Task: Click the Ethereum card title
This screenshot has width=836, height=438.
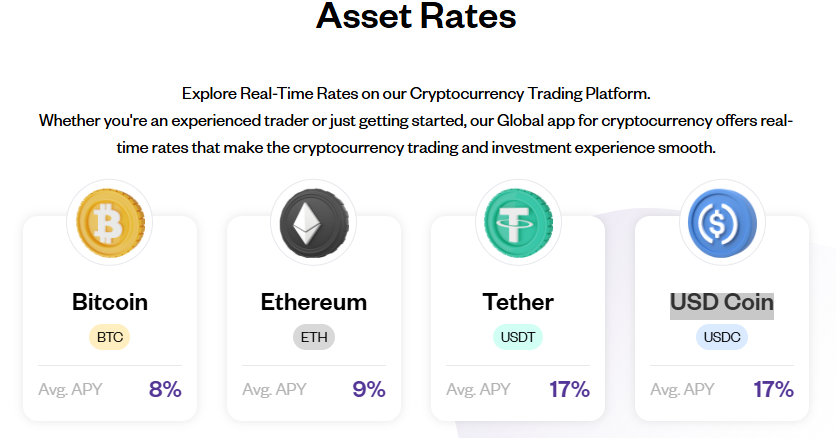Action: [x=314, y=302]
